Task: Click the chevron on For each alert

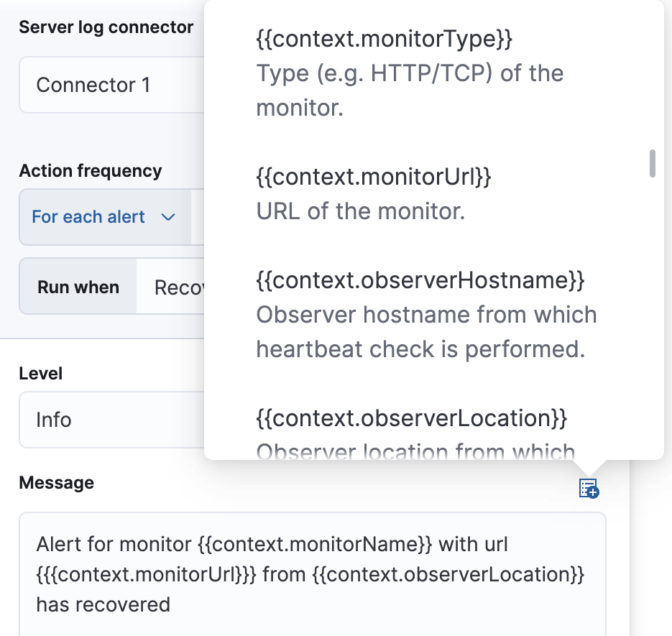Action: (168, 217)
